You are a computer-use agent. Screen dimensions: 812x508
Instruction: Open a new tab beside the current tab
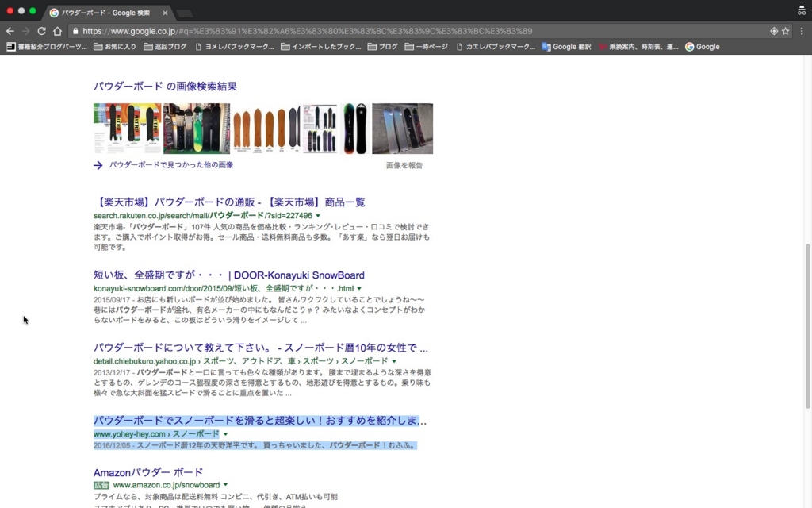pyautogui.click(x=184, y=13)
